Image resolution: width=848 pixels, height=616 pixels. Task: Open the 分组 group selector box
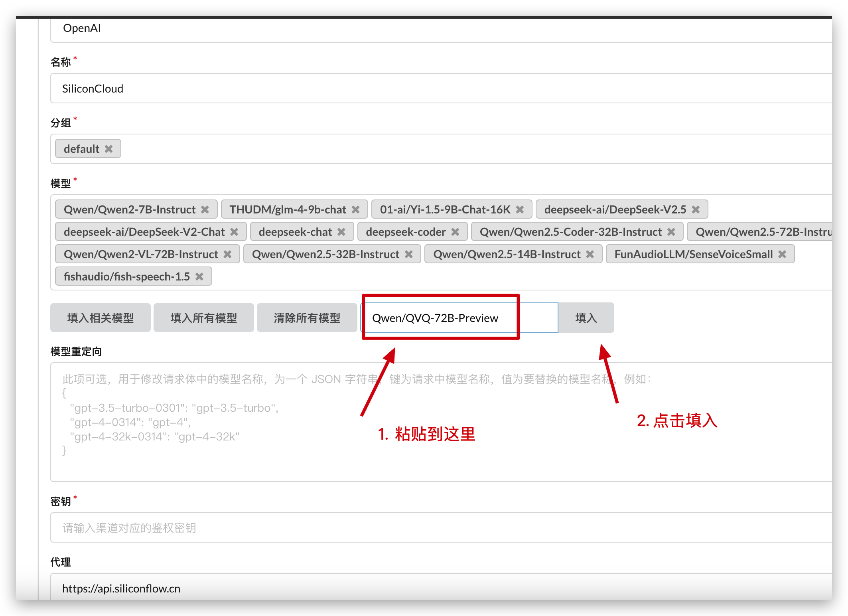point(439,149)
